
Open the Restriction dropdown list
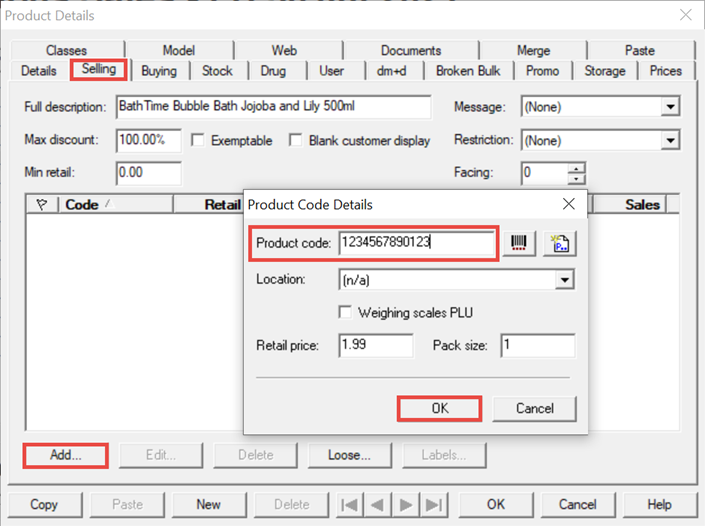(x=670, y=141)
